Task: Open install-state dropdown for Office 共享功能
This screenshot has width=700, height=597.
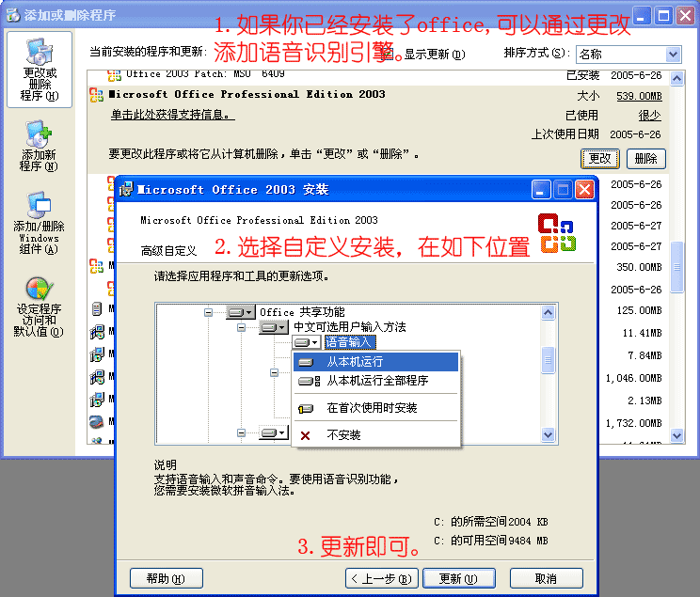Action: [x=241, y=312]
